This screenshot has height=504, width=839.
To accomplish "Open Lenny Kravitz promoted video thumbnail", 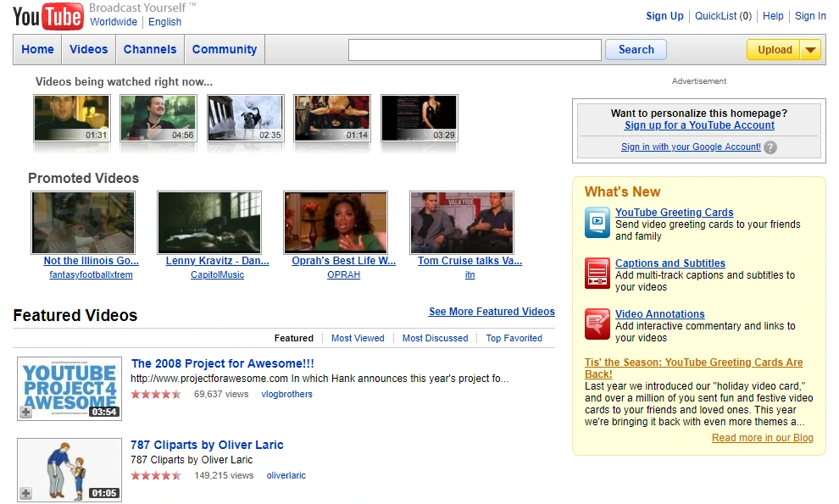I will [x=209, y=223].
